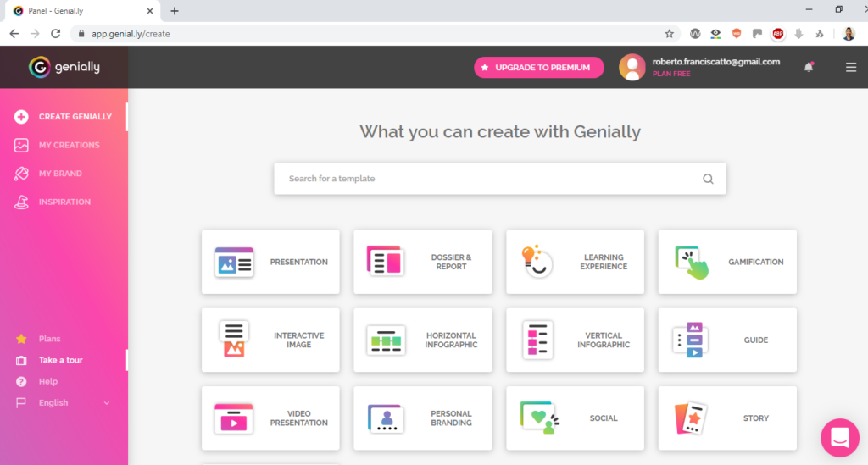Choose the GAMIFICATION label
Viewport: 868px width, 465px height.
[x=755, y=262]
